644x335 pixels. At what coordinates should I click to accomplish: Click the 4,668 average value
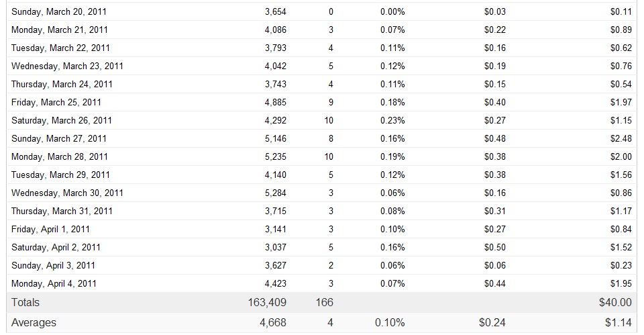(272, 323)
